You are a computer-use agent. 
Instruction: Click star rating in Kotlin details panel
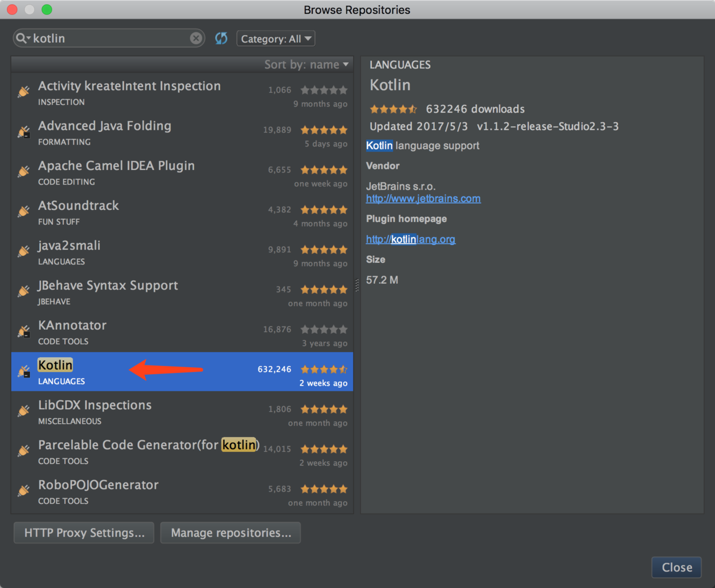click(x=393, y=109)
